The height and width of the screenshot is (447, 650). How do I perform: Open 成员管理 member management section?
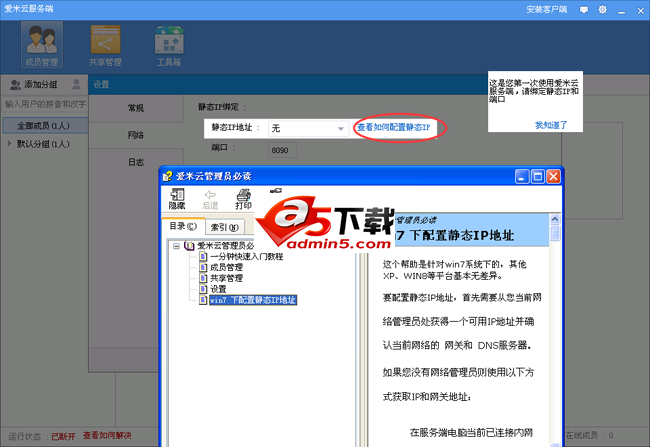click(42, 45)
